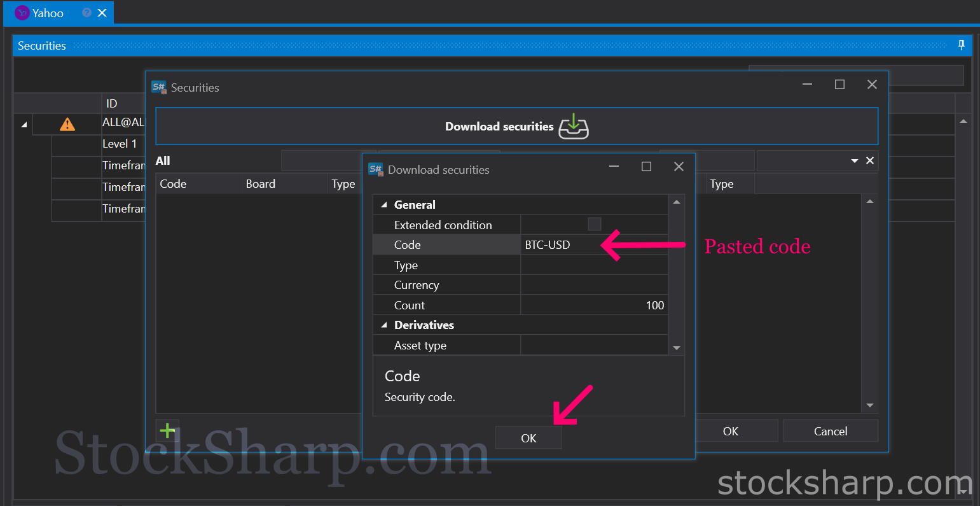The width and height of the screenshot is (980, 506).
Task: Click the Count value field showing 100
Action: 593,306
